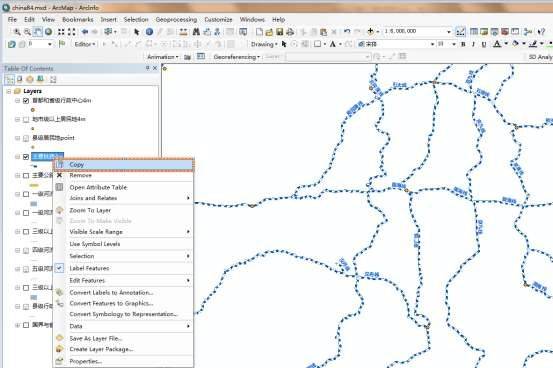This screenshot has height=368, width=553.
Task: Open the Catalog window icon
Action: [x=484, y=32]
